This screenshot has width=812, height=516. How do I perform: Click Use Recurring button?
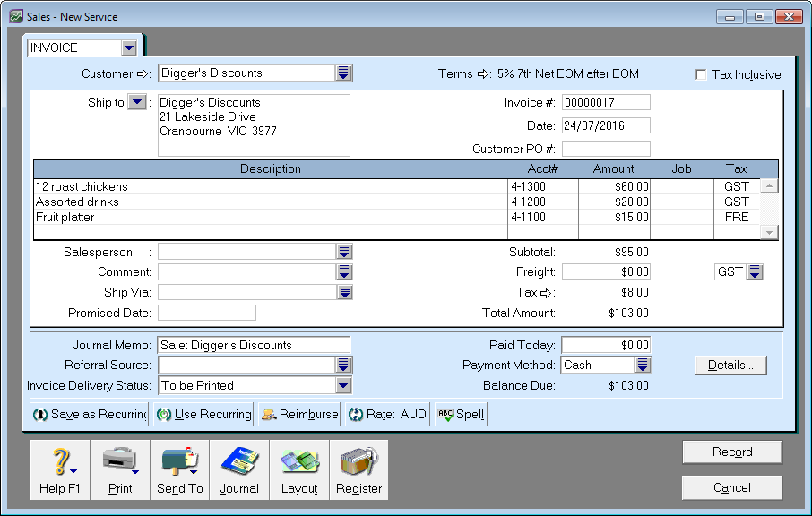[203, 415]
